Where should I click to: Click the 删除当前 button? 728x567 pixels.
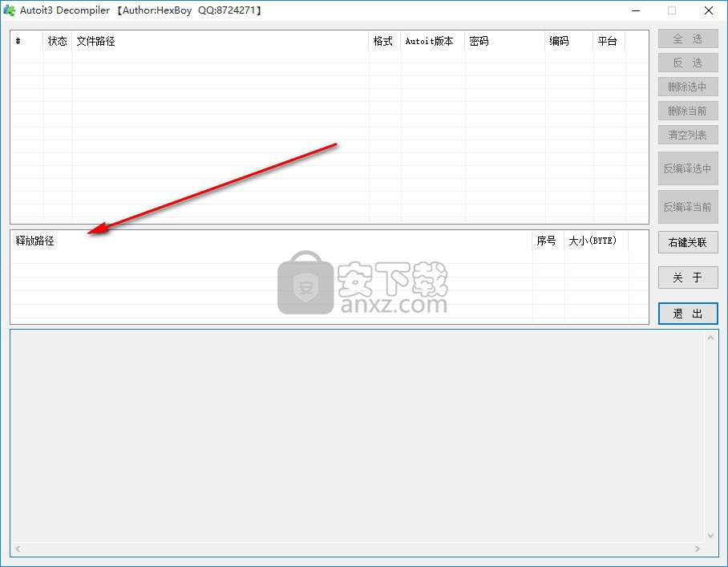pyautogui.click(x=687, y=111)
